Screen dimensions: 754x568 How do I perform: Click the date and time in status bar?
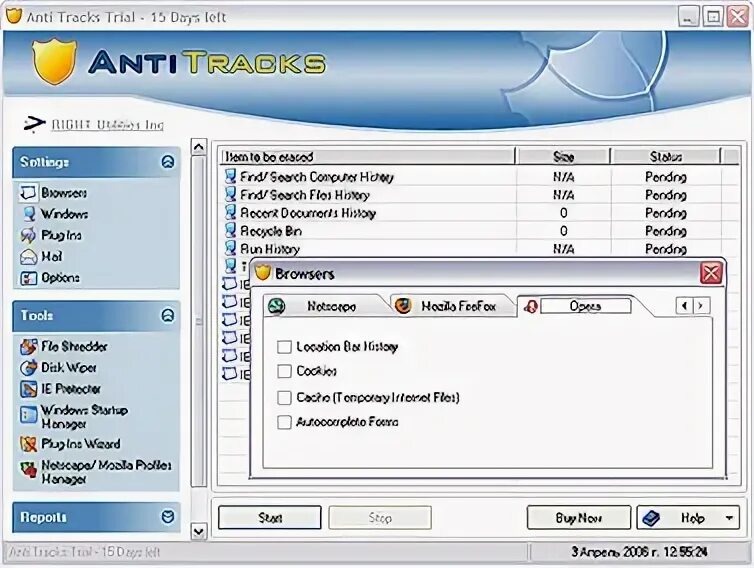[x=639, y=552]
